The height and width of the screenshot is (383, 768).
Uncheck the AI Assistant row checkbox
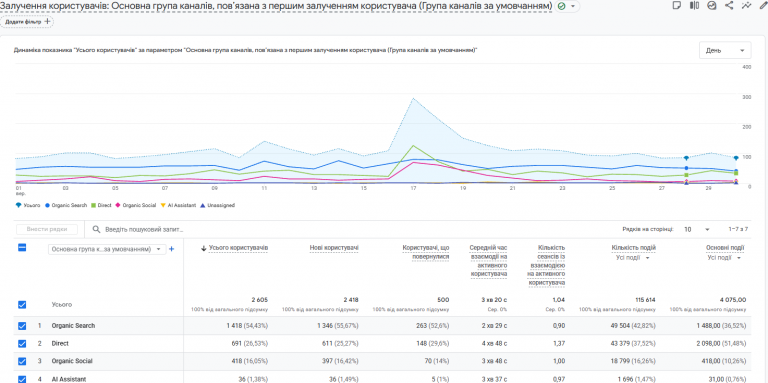click(22, 379)
